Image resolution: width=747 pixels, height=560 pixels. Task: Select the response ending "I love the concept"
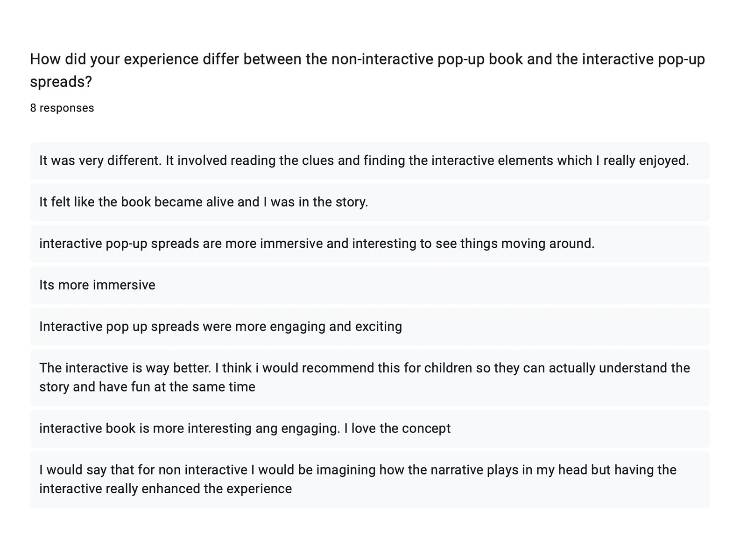coord(245,428)
